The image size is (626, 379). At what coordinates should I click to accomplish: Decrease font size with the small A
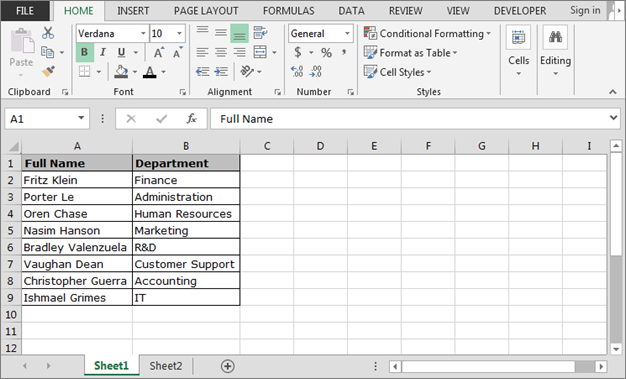[x=177, y=52]
